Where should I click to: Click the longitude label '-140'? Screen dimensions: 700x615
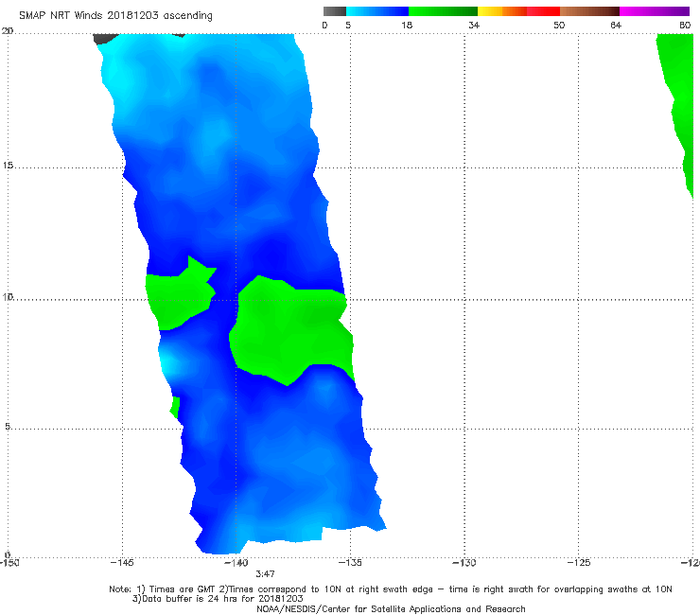236,563
